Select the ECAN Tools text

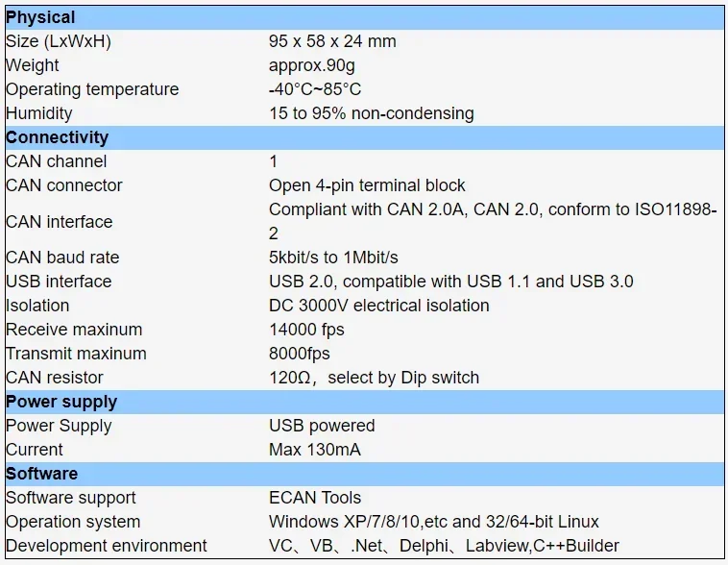click(315, 498)
